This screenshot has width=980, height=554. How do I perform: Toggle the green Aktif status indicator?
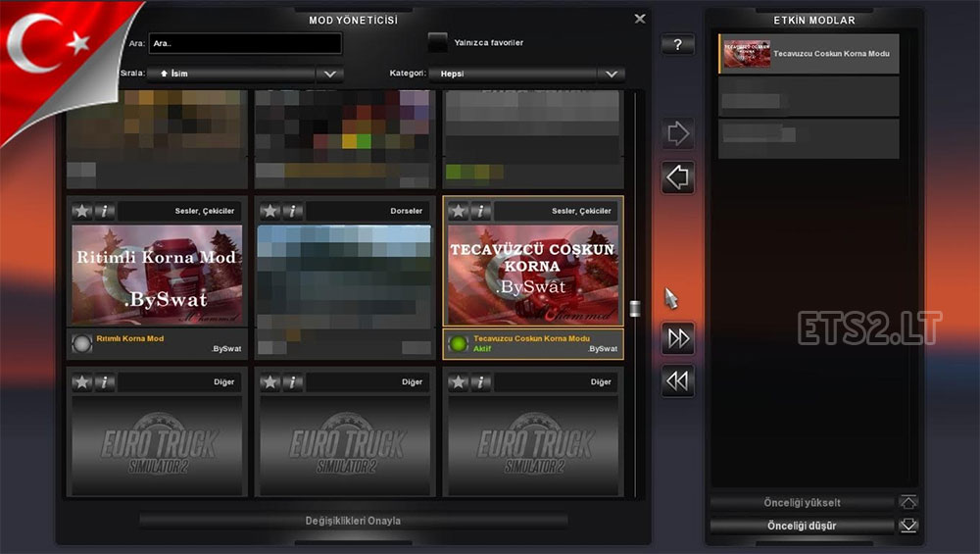pos(458,343)
